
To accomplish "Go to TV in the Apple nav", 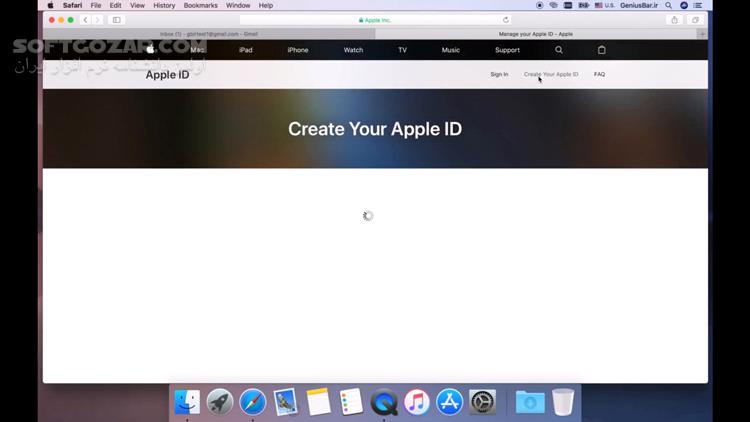I will [402, 50].
